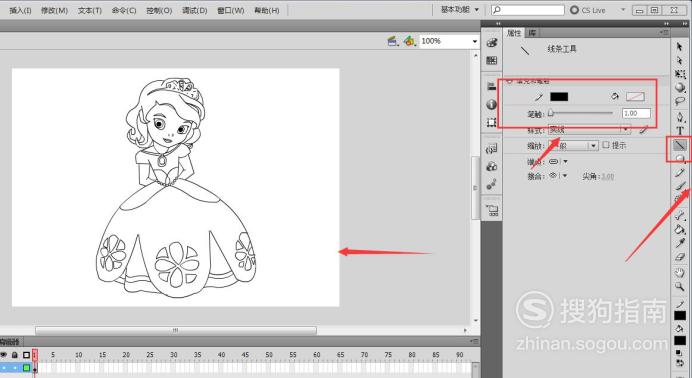This screenshot has height=378, width=692.
Task: Open the CS Live dropdown arrow
Action: click(x=623, y=9)
